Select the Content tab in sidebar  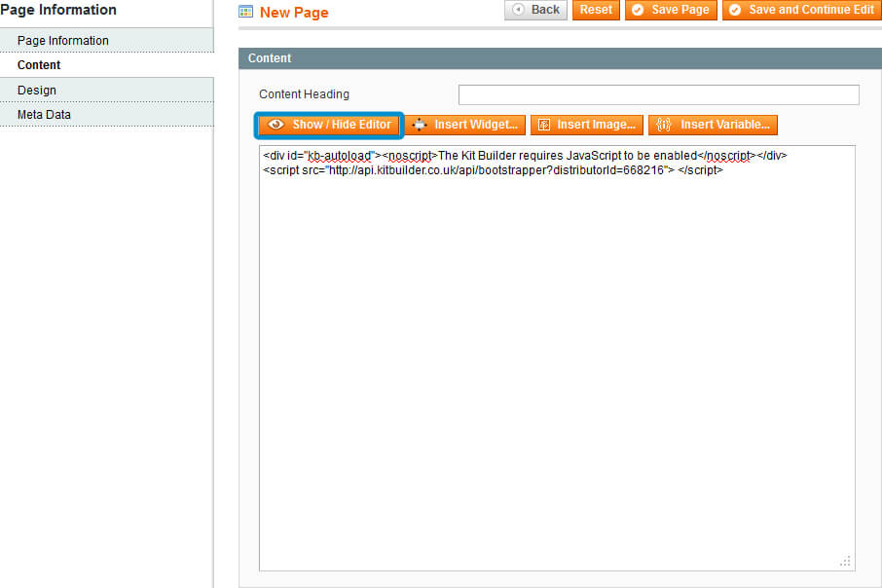(x=107, y=64)
